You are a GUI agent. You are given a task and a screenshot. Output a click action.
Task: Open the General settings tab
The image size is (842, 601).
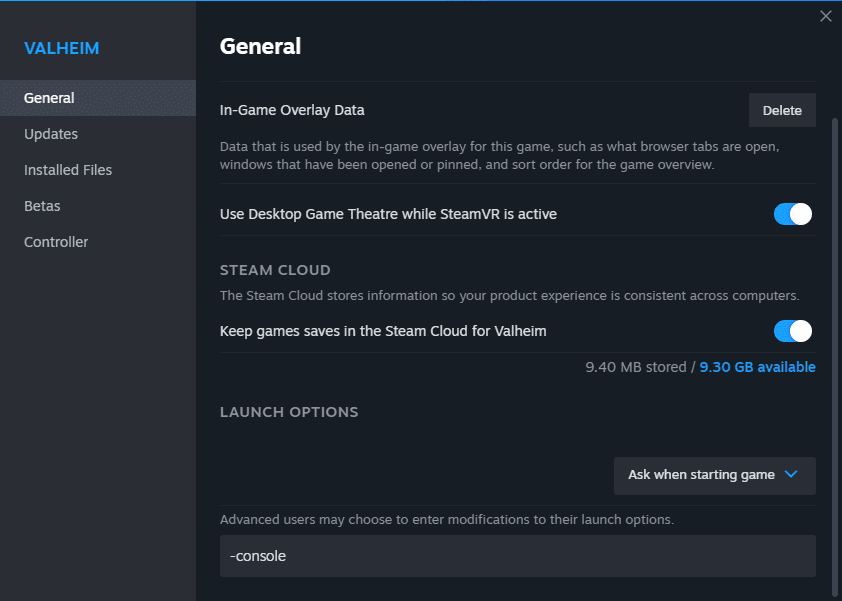[98, 98]
